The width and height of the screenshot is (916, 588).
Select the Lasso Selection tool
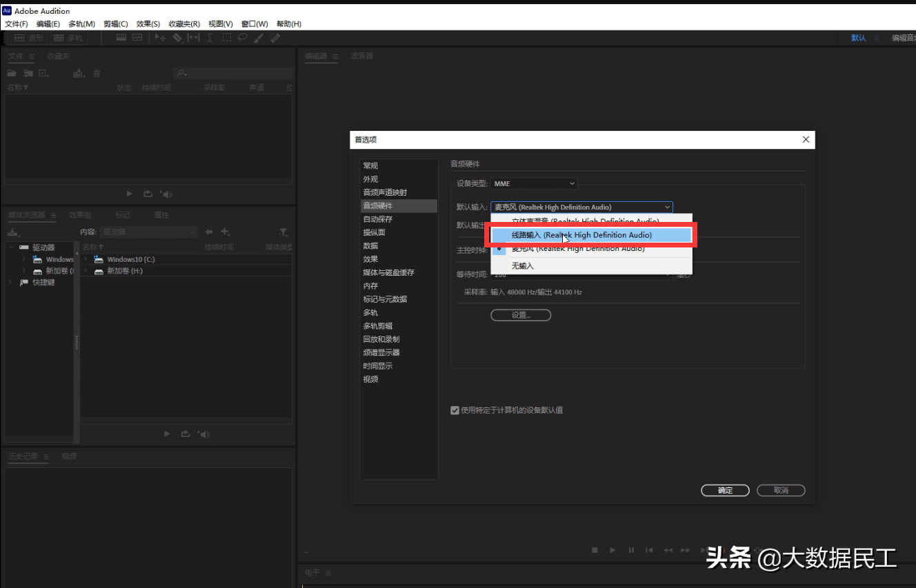click(243, 38)
